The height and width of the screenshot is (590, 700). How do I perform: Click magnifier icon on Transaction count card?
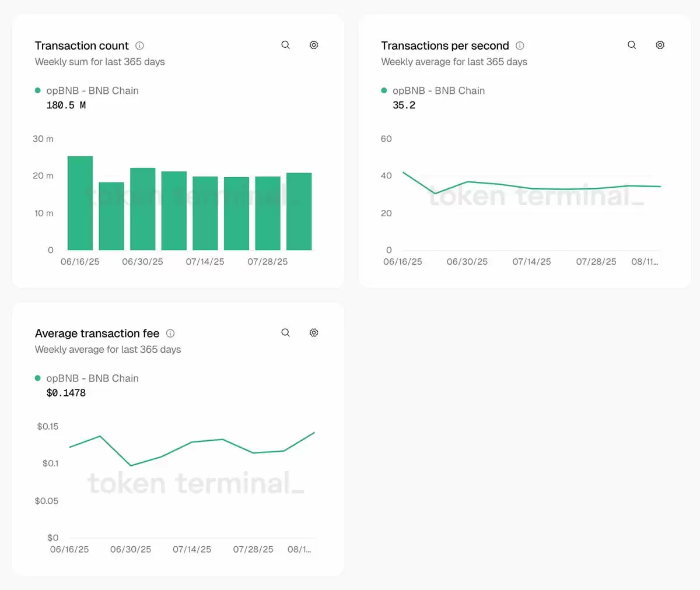(285, 45)
